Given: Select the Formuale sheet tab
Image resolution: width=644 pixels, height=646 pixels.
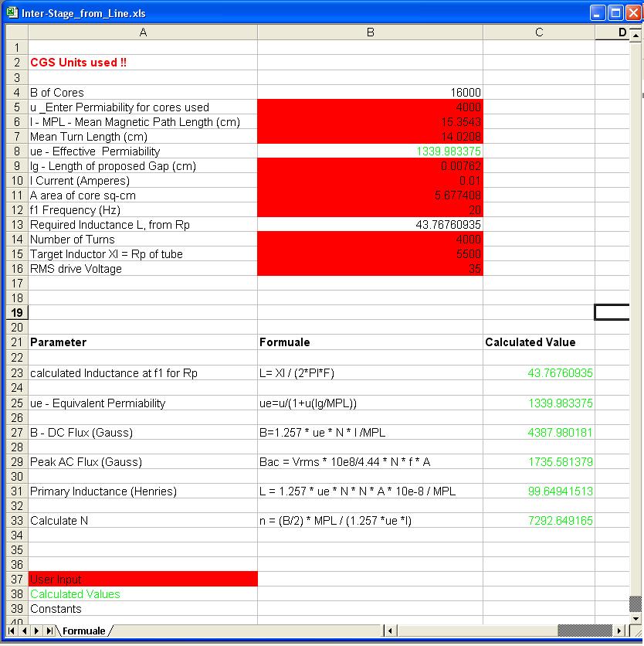Looking at the screenshot, I should pyautogui.click(x=84, y=631).
